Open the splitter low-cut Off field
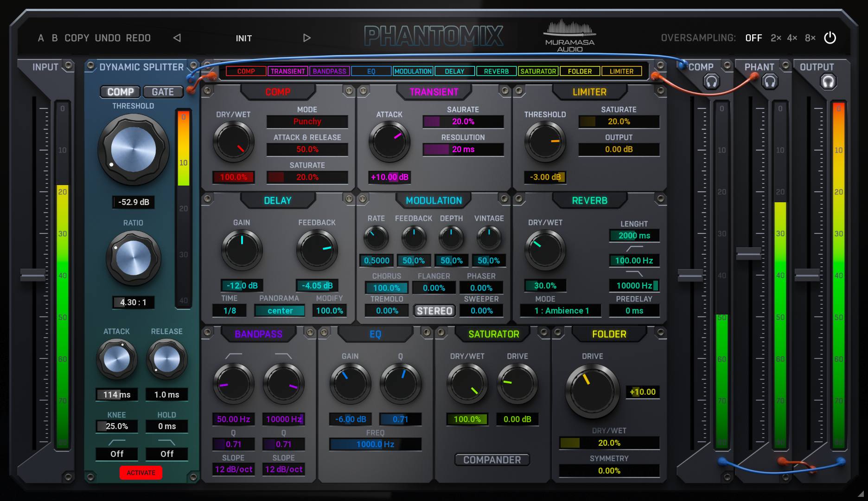Image resolution: width=868 pixels, height=501 pixels. tap(117, 454)
